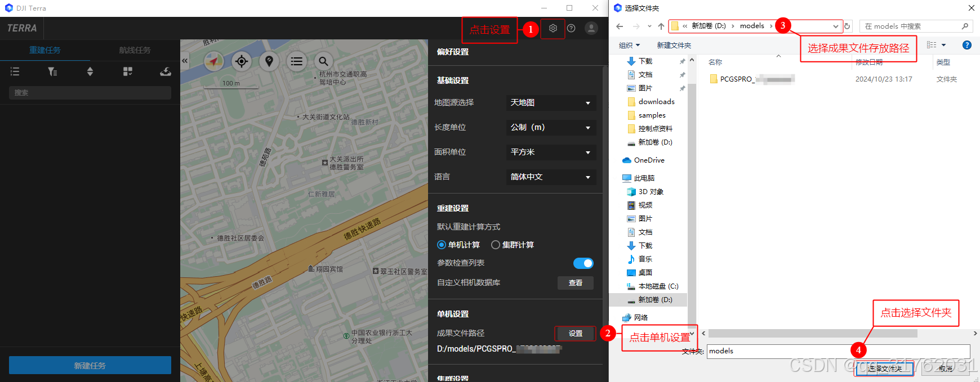Click the 新建任务 button
The image size is (980, 382).
(90, 366)
